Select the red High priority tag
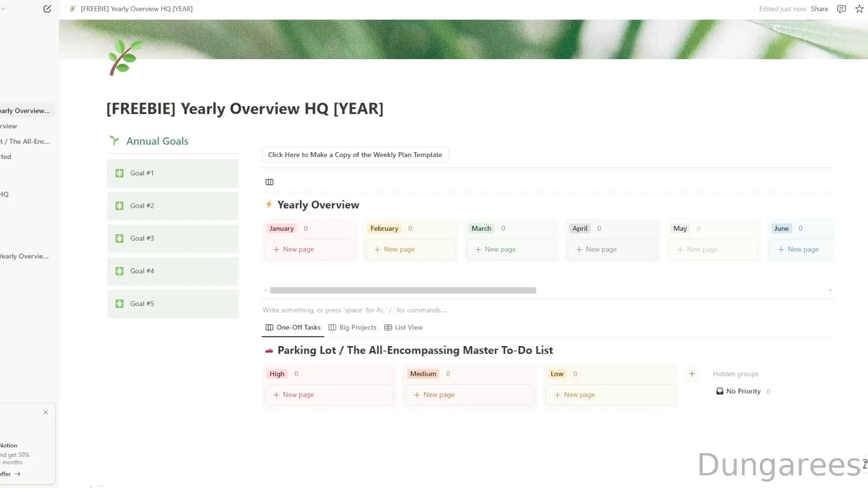The height and width of the screenshot is (488, 868). pyautogui.click(x=277, y=374)
